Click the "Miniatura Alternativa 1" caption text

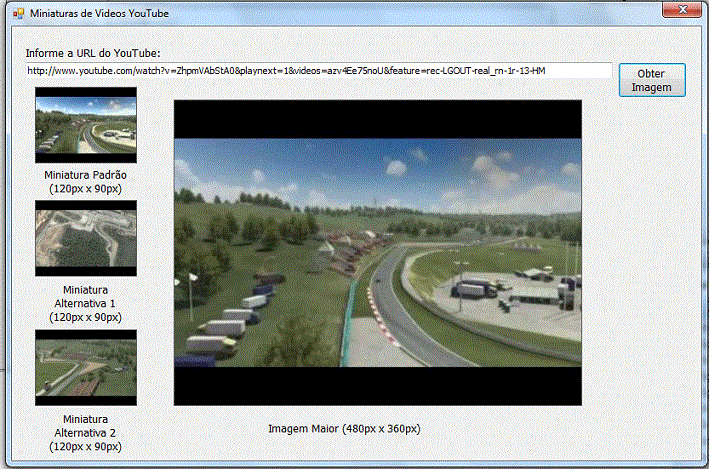pyautogui.click(x=85, y=303)
